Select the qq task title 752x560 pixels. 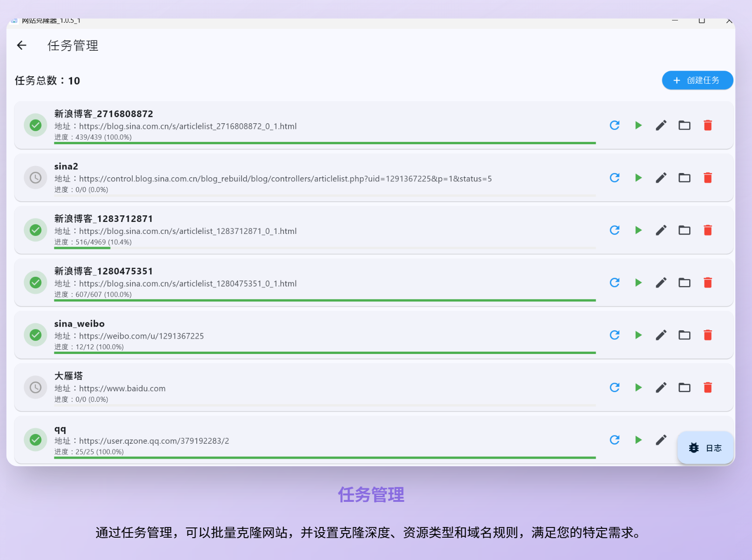tap(60, 429)
